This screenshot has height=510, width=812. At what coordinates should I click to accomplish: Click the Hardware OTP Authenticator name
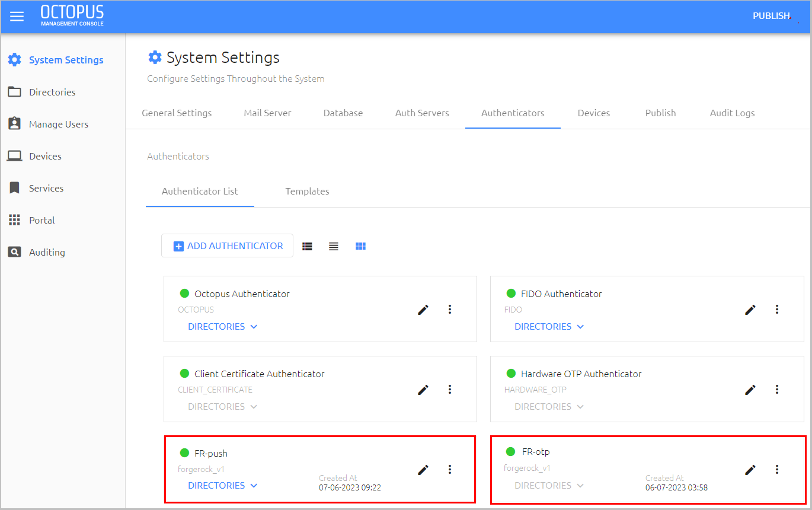pos(581,374)
